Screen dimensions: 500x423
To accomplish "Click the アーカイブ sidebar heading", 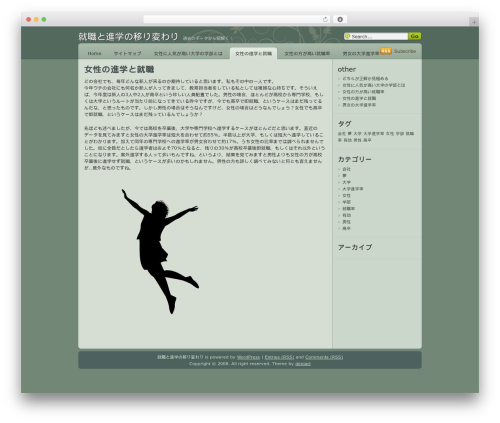I will click(355, 247).
